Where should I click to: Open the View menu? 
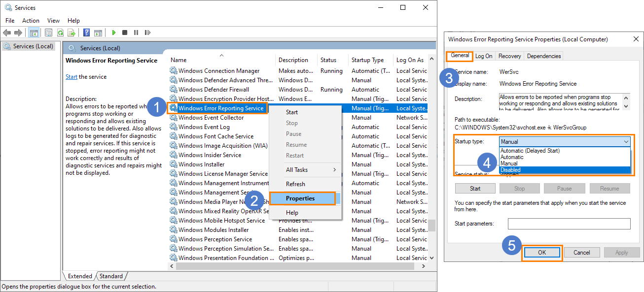53,21
